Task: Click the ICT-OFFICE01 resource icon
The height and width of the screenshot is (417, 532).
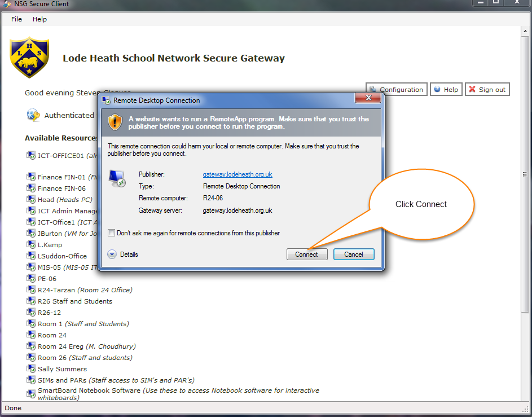Action: click(31, 156)
